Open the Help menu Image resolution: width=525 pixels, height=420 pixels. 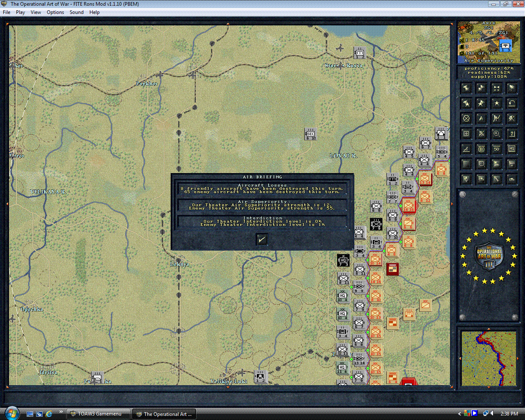(95, 12)
